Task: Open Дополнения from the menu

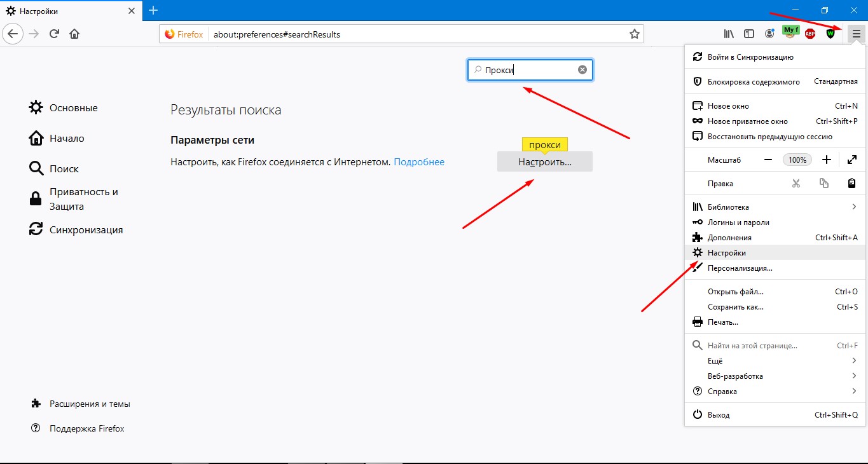Action: [775, 238]
